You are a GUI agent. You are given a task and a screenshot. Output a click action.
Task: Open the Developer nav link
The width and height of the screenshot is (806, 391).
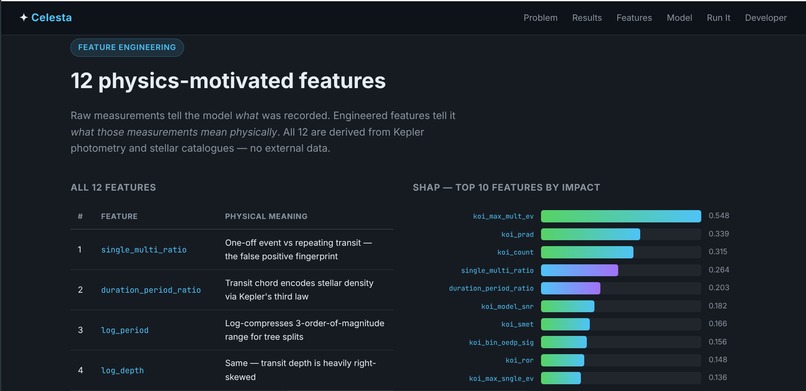pyautogui.click(x=766, y=18)
